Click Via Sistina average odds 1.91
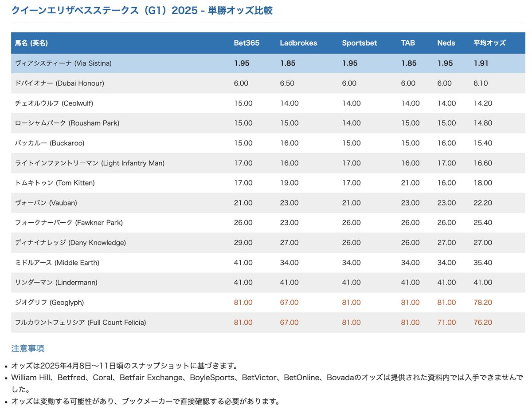 click(x=481, y=63)
